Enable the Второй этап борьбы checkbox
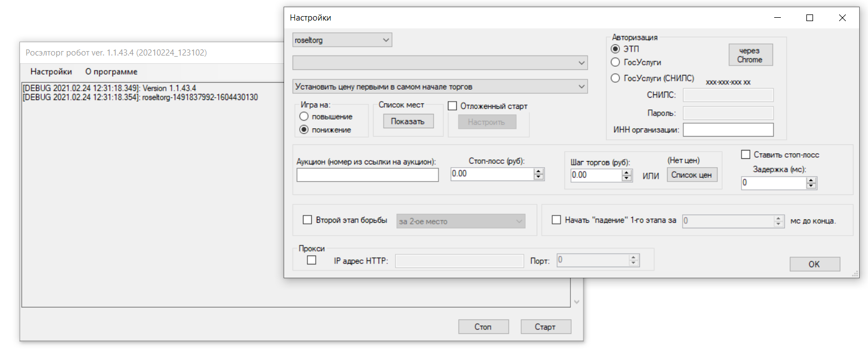This screenshot has height=356, width=868. [x=307, y=219]
